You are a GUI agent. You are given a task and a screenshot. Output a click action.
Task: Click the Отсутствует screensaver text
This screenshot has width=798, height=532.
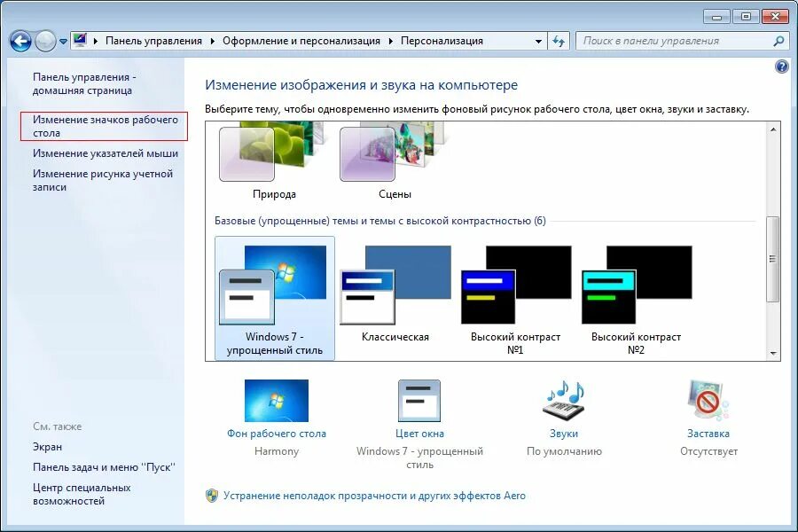tap(708, 451)
